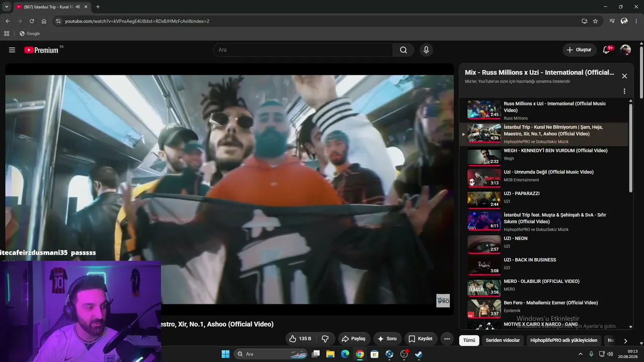644x362 pixels.
Task: Play Russ Millions x Uzi International video
Action: point(545,111)
